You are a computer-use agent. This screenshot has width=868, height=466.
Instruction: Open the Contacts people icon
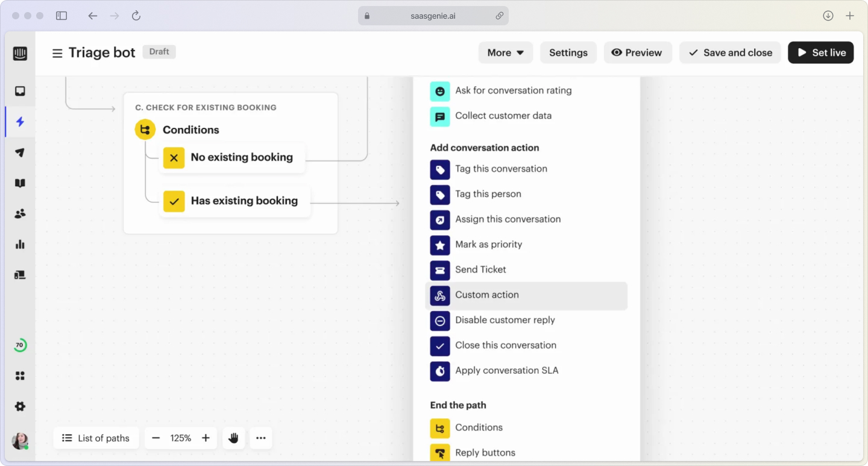[20, 213]
